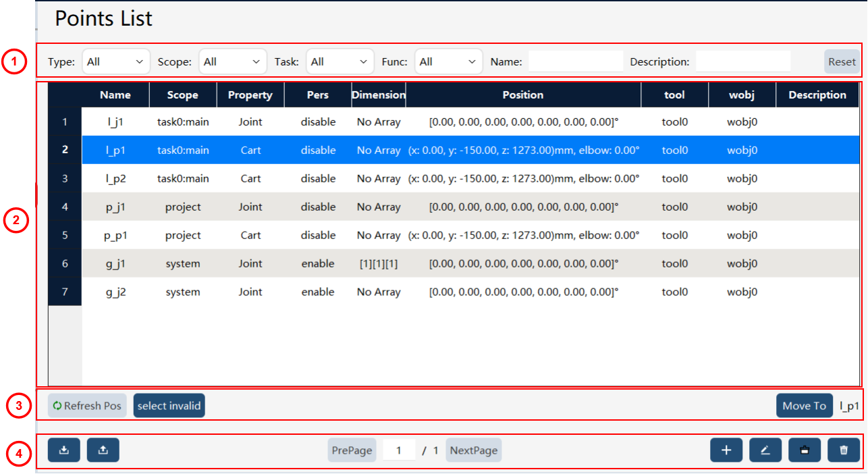Click the Description filter input field
The width and height of the screenshot is (868, 474).
pyautogui.click(x=743, y=61)
